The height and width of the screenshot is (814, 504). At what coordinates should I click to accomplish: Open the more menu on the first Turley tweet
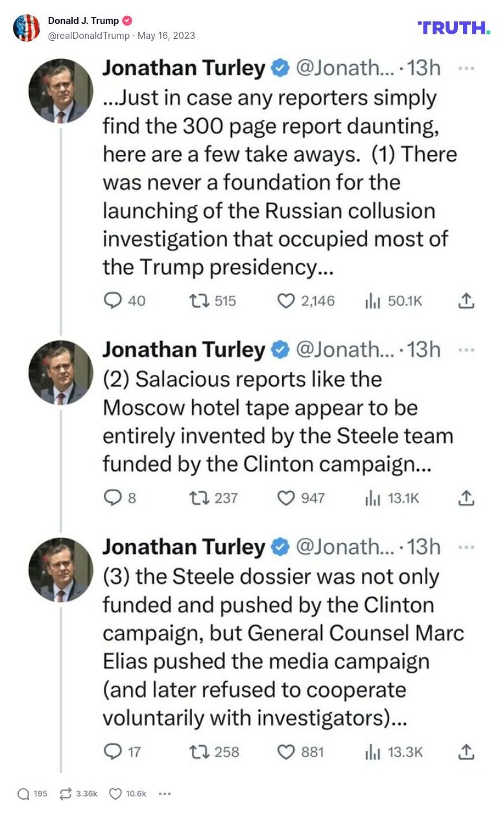click(x=466, y=67)
